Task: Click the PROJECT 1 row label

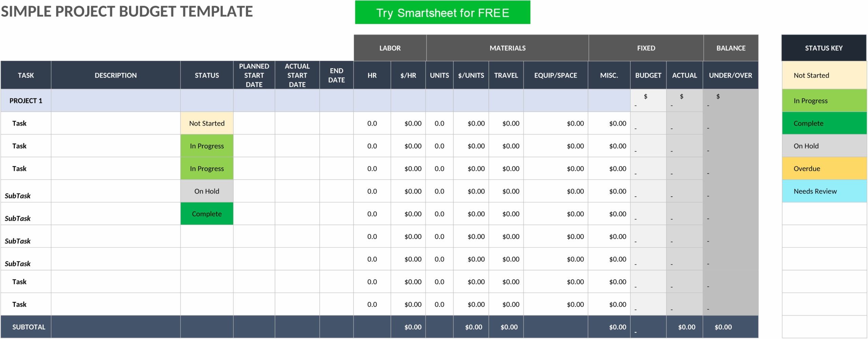Action: pos(26,101)
